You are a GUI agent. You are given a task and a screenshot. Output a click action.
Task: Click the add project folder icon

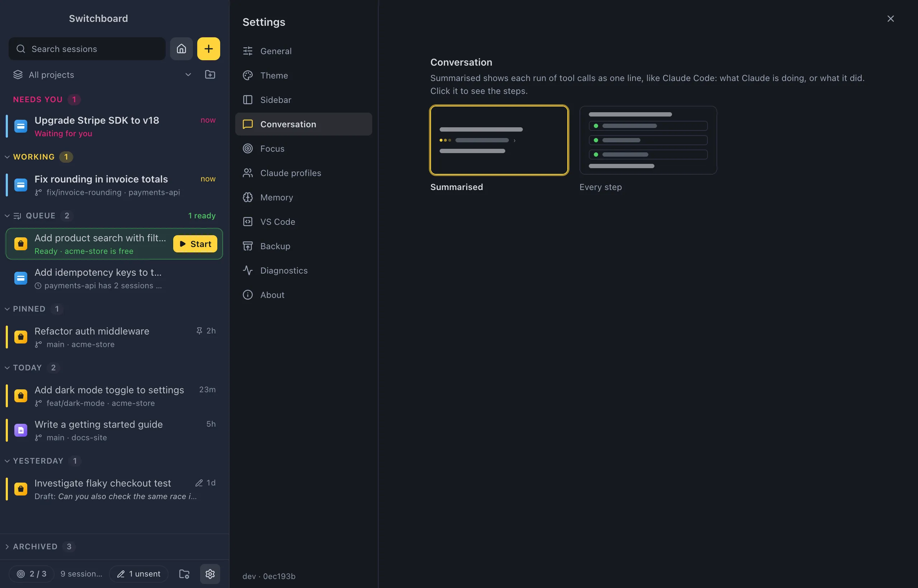tap(210, 75)
